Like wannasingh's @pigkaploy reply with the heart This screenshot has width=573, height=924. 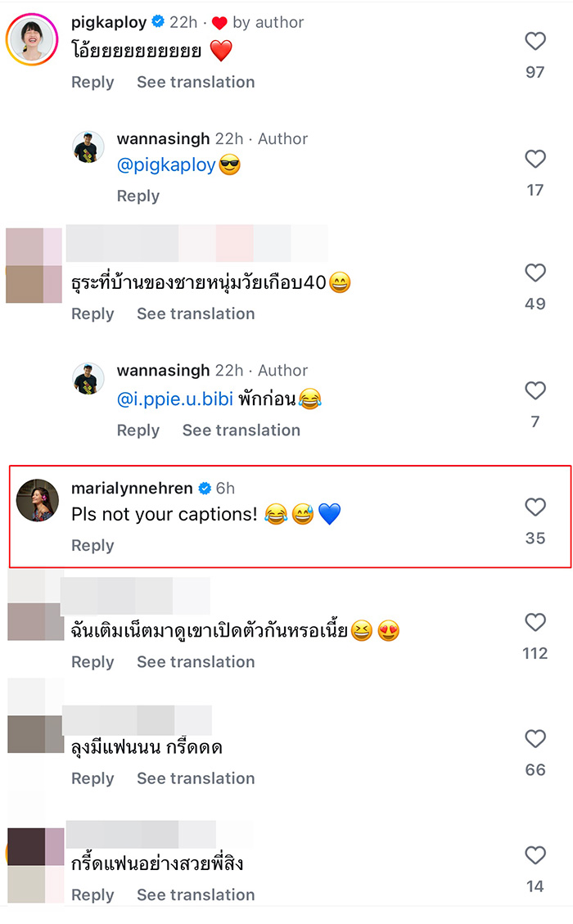coord(535,159)
